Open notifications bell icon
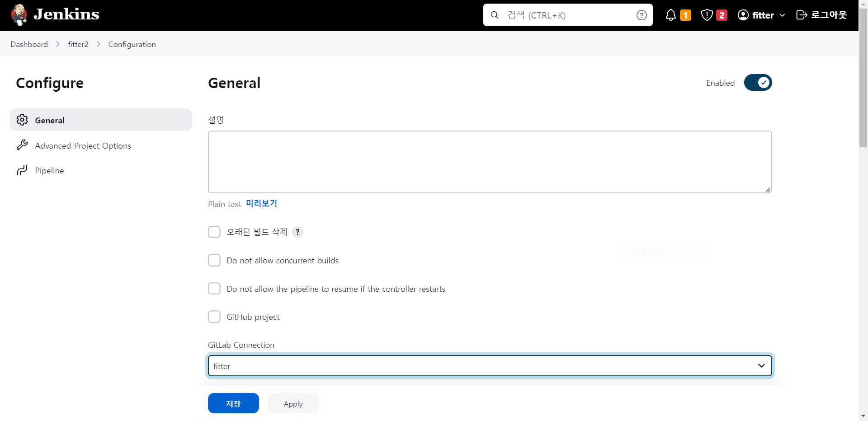 point(671,15)
